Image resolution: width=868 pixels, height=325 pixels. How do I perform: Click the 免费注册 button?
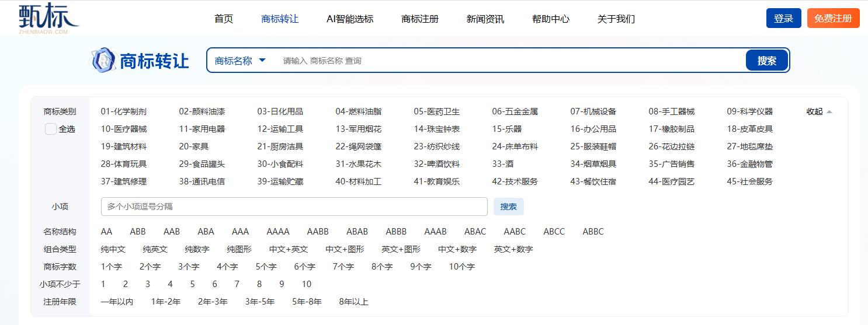pos(834,18)
